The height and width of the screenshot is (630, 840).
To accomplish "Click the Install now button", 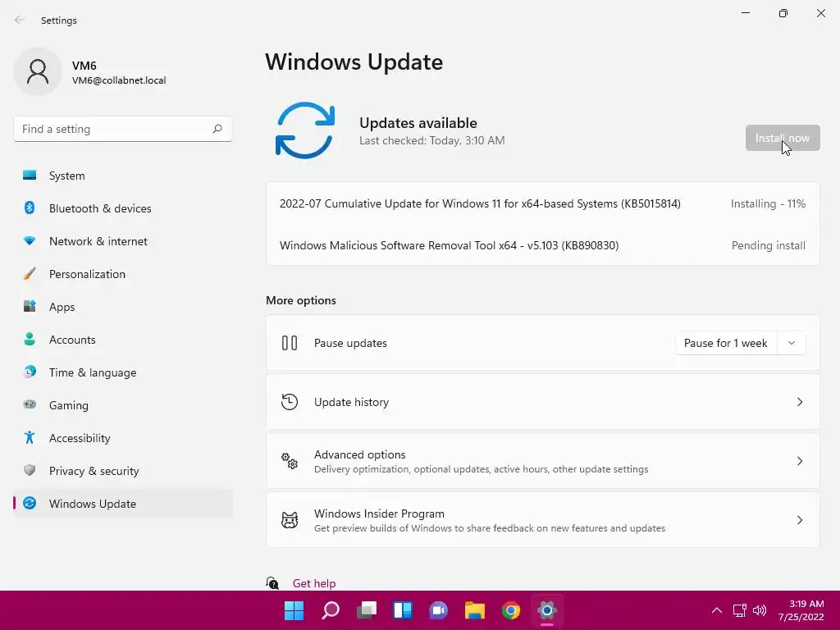I will click(783, 138).
